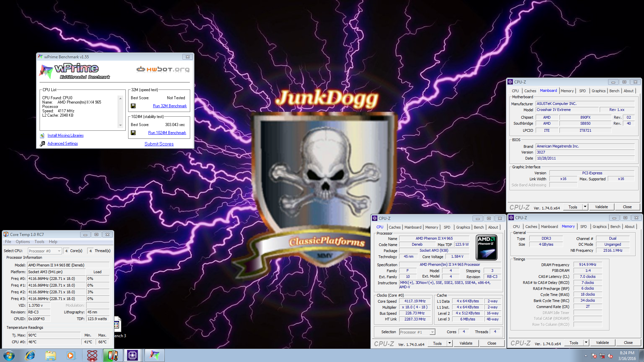
Task: Click the save icon in 1024M stability test box
Action: (133, 133)
